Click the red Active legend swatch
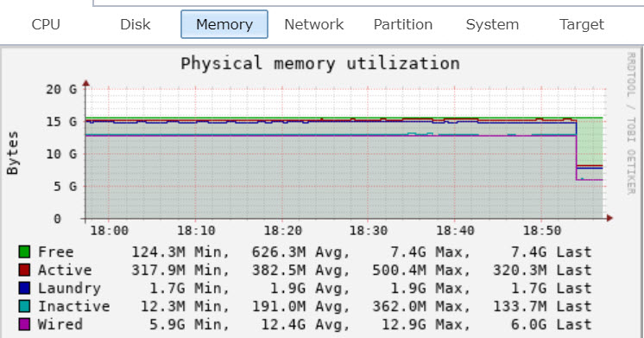 (24, 270)
